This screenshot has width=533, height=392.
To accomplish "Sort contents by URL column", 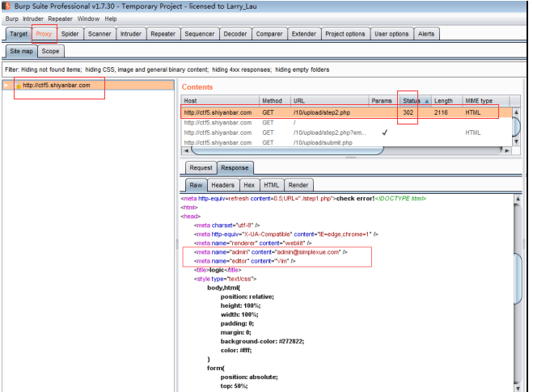I will point(330,101).
